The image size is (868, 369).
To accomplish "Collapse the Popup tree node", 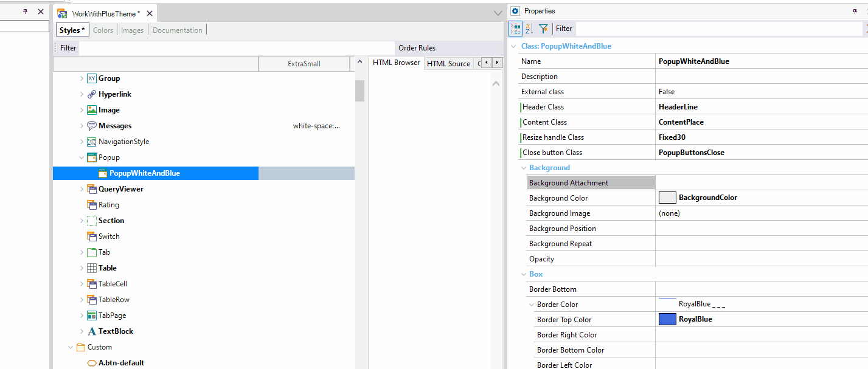I will (82, 157).
